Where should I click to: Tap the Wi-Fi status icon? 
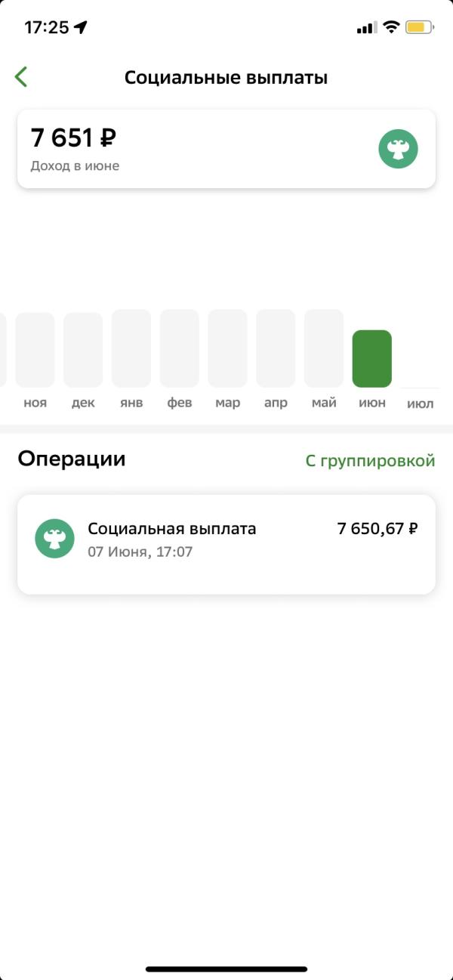tap(390, 28)
